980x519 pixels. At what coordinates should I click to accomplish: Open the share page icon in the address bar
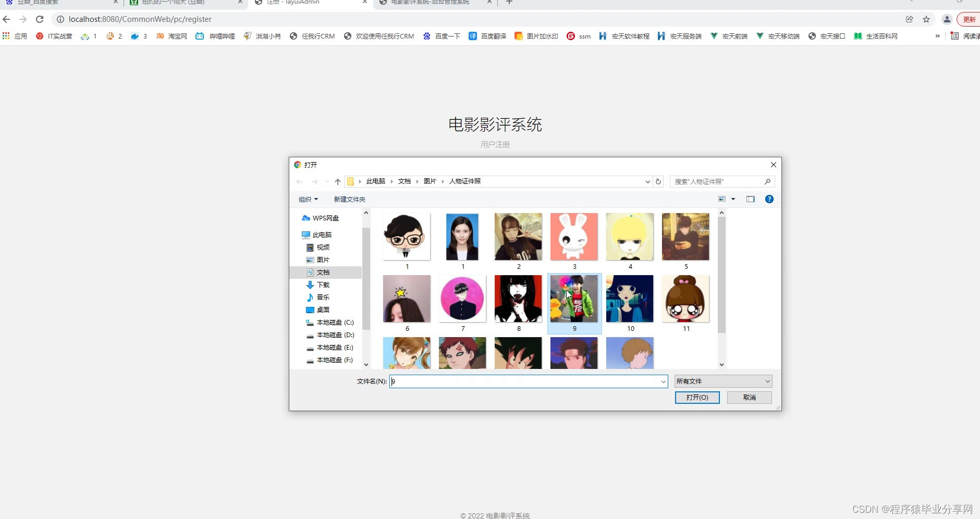(910, 19)
